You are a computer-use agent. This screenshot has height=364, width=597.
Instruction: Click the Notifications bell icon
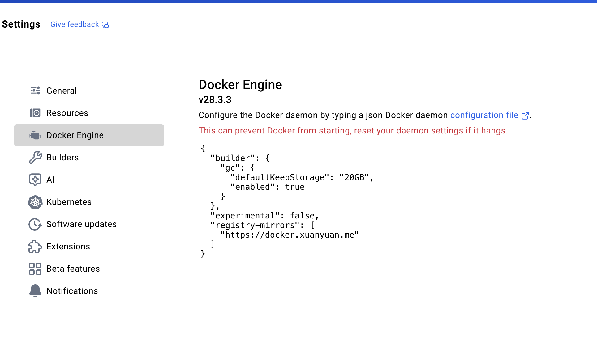click(35, 291)
